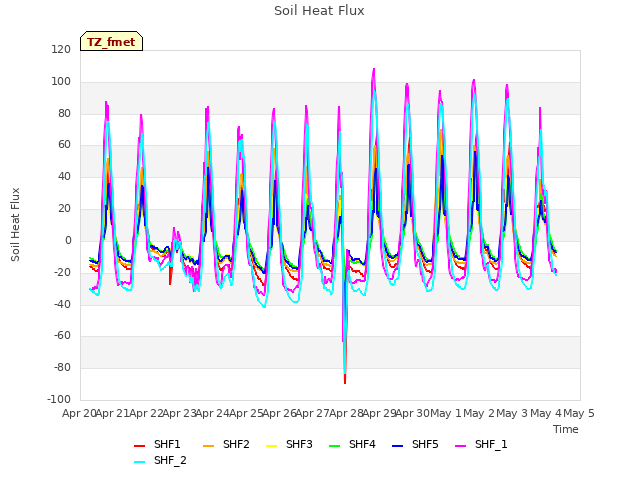640x480 pixels.
Task: Toggle SHF_1 series in legend
Action: coord(481,444)
